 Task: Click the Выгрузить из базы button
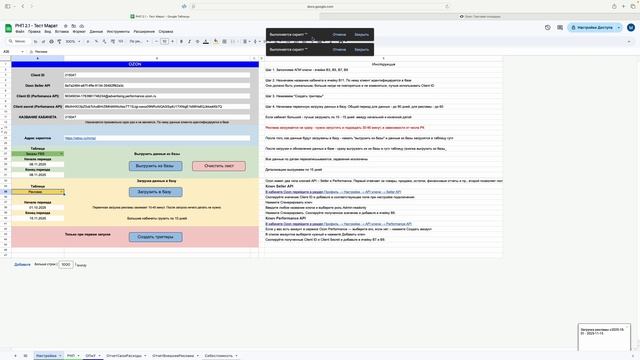[x=156, y=166]
